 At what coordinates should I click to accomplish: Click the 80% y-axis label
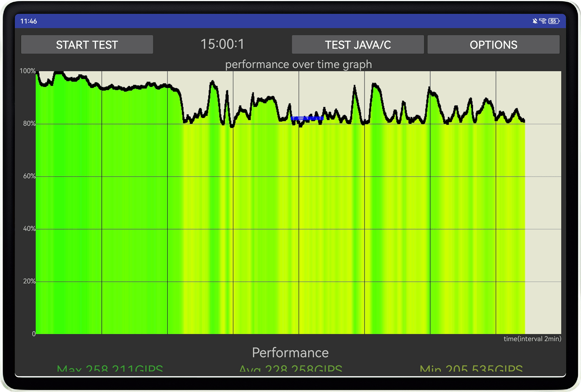point(29,124)
